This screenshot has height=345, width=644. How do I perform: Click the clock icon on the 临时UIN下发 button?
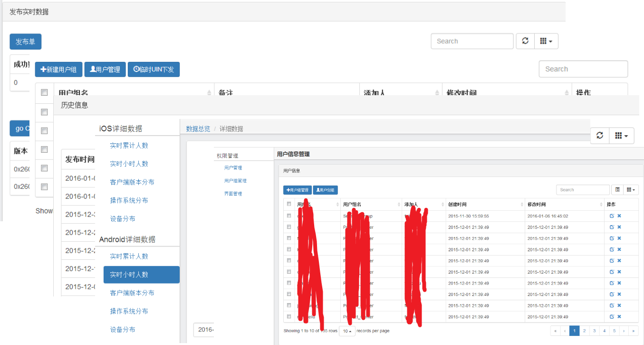[x=137, y=69]
